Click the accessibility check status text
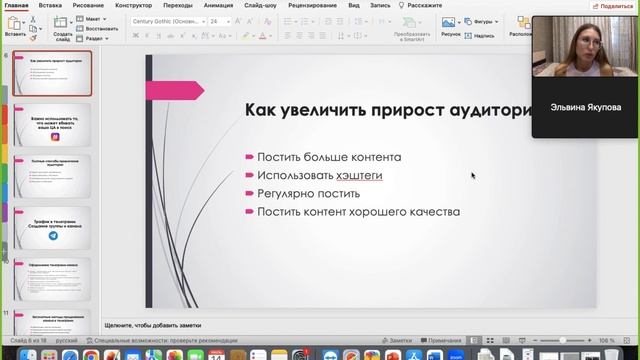 [x=162, y=340]
